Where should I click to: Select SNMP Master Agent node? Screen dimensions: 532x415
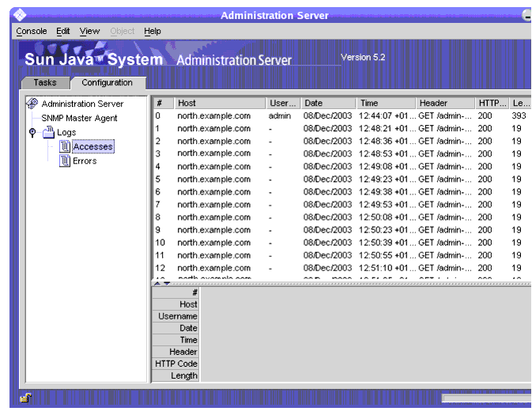pos(79,118)
